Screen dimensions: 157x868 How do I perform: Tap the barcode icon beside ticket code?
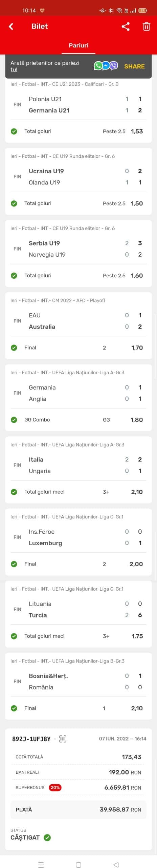[63, 739]
